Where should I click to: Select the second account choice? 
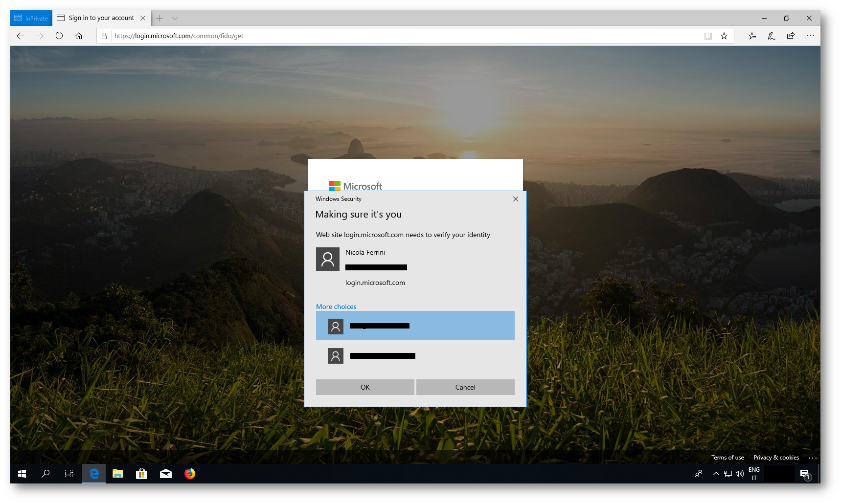click(x=415, y=356)
